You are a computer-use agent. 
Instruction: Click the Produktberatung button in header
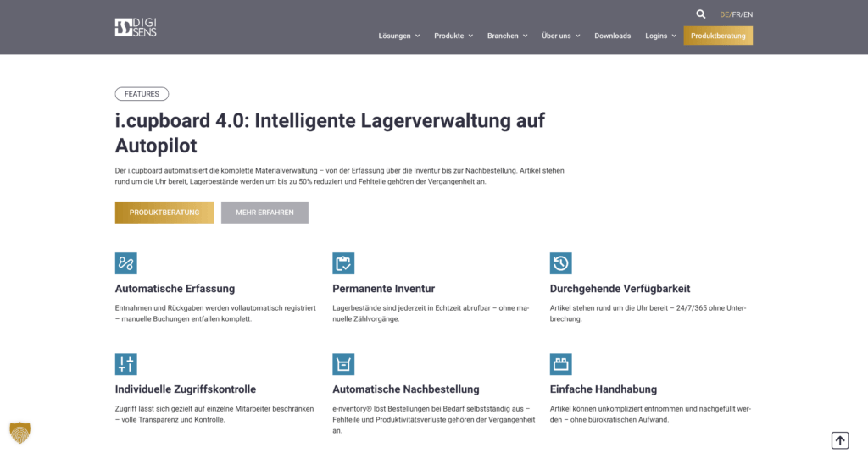718,36
